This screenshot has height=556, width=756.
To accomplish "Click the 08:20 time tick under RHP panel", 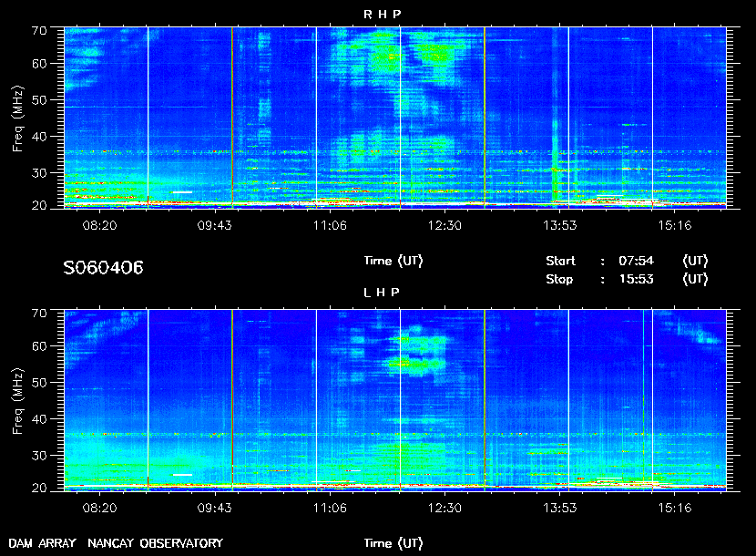I will click(x=100, y=225).
